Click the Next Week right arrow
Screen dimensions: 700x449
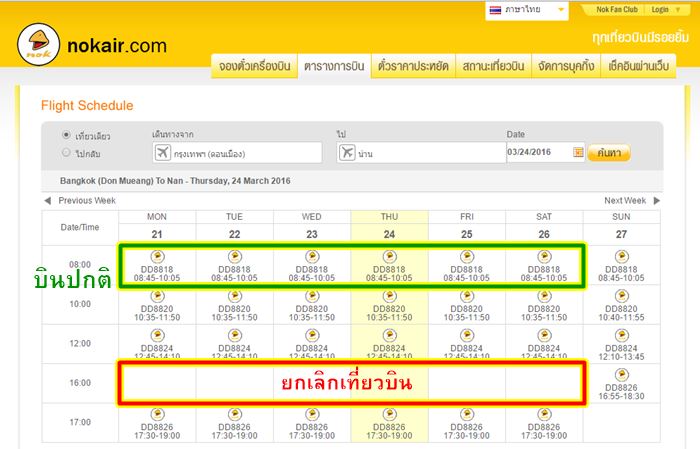(x=657, y=201)
